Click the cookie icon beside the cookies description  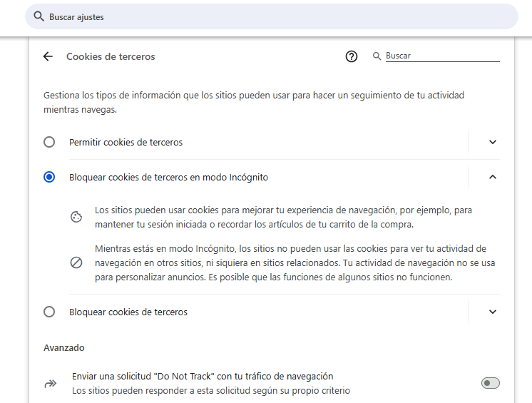[x=76, y=217]
